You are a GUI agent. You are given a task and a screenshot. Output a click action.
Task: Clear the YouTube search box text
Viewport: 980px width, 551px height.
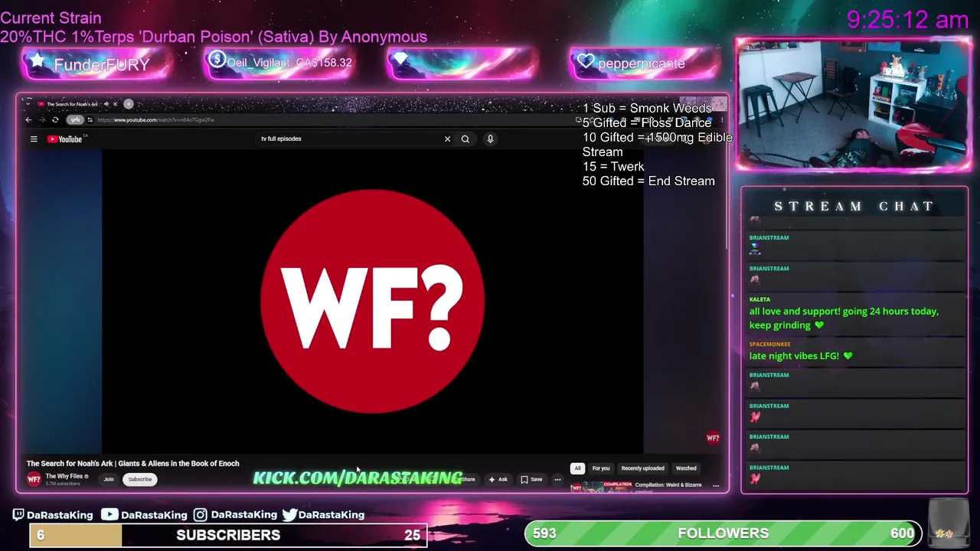[x=447, y=139]
